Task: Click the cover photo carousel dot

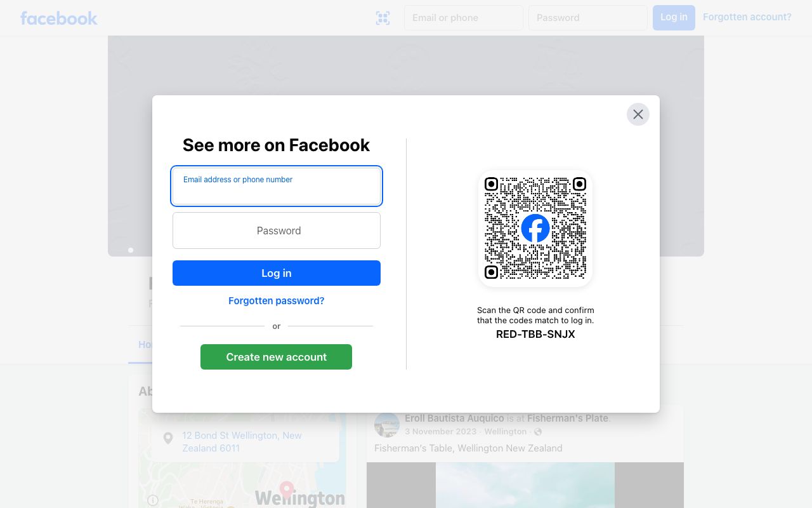Action: 131,250
